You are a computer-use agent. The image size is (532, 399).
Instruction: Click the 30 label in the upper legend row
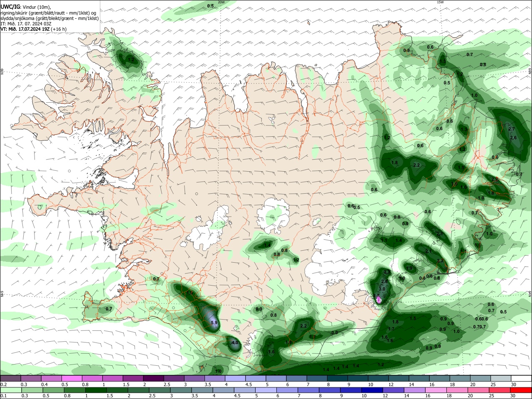[514, 384]
